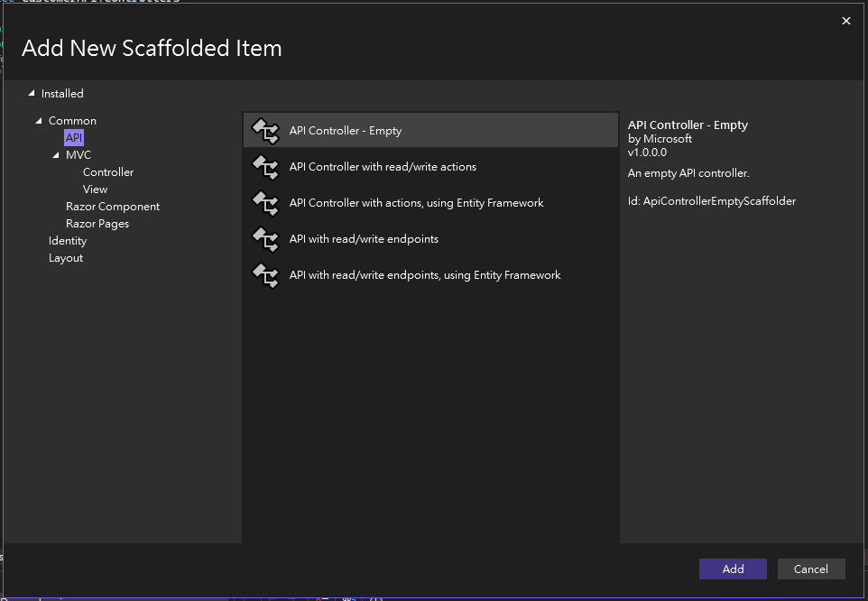Click icon beside API with read/write endpoints
The height and width of the screenshot is (601, 868).
pyautogui.click(x=265, y=239)
